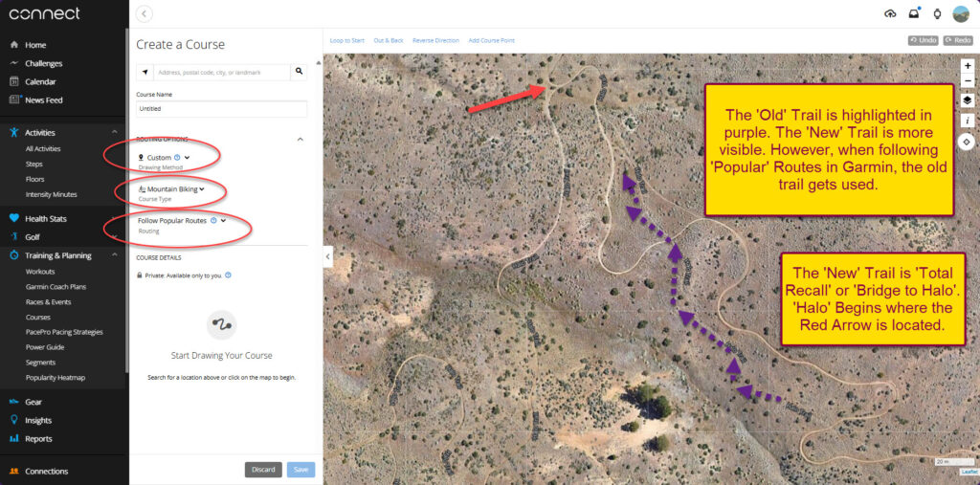Open the notifications inbox icon
The height and width of the screenshot is (485, 980).
tap(914, 13)
